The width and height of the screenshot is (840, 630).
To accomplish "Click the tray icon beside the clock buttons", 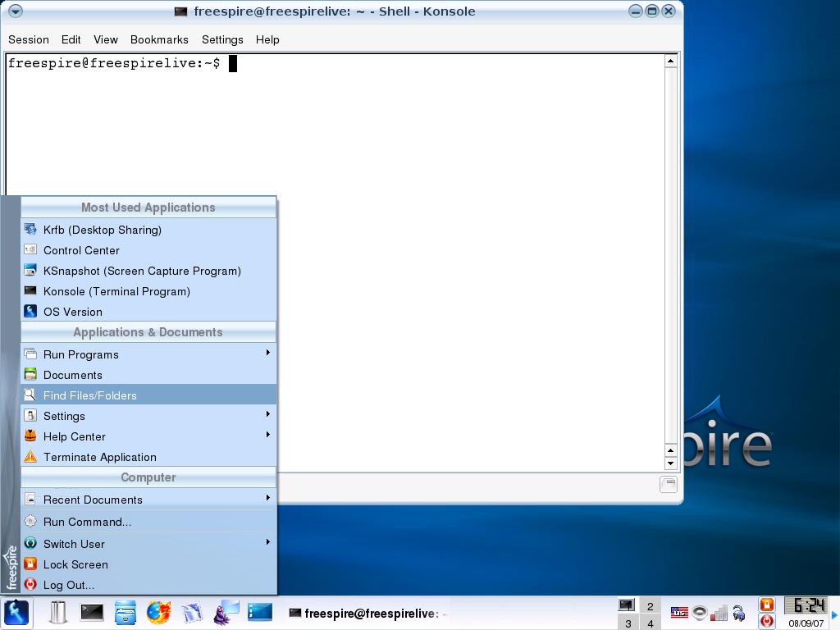I will (739, 612).
